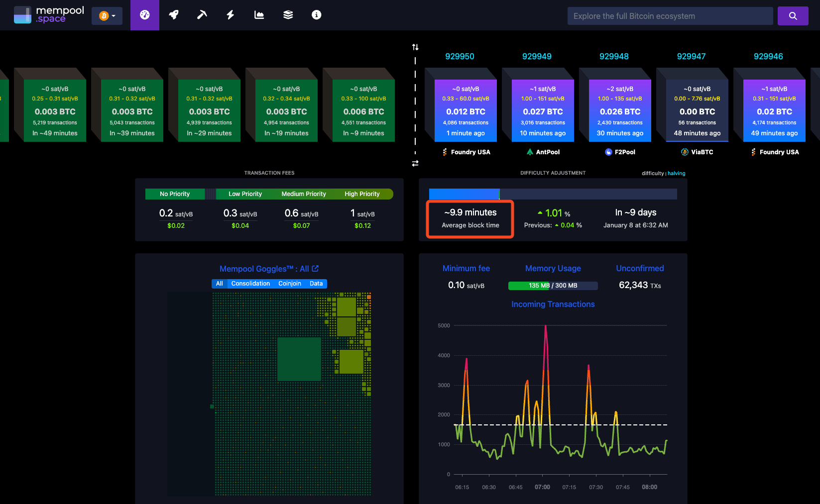Open the mempool dashboard (gauge icon)
The image size is (820, 504).
click(x=145, y=15)
